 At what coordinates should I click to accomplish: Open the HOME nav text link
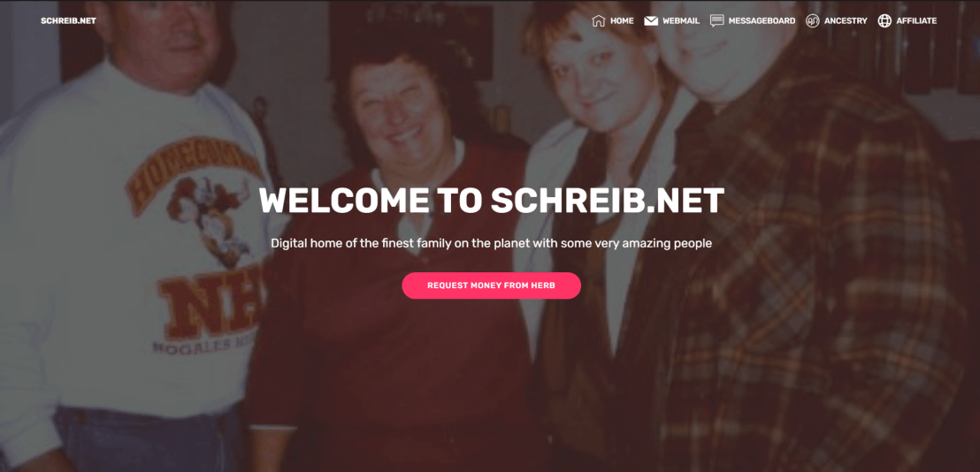pyautogui.click(x=622, y=20)
